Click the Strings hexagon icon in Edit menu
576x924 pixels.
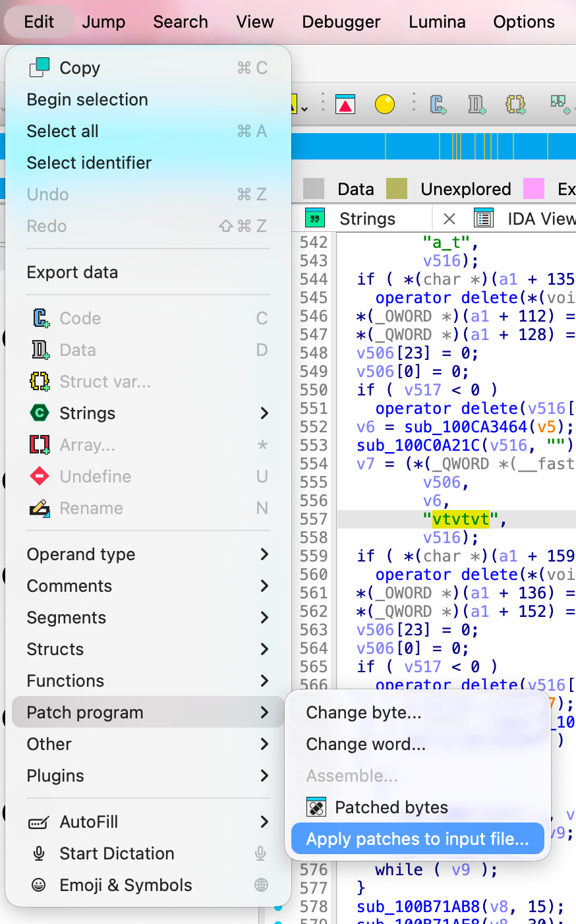click(40, 413)
